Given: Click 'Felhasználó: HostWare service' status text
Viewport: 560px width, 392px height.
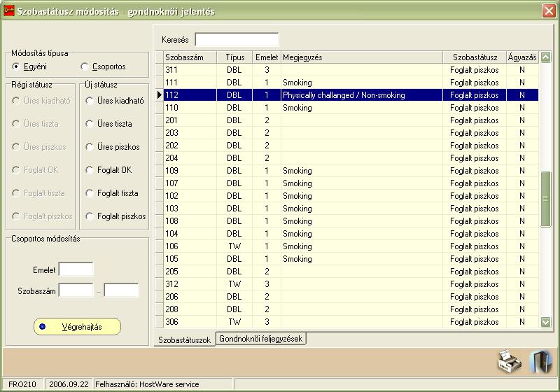Looking at the screenshot, I should coord(147,384).
